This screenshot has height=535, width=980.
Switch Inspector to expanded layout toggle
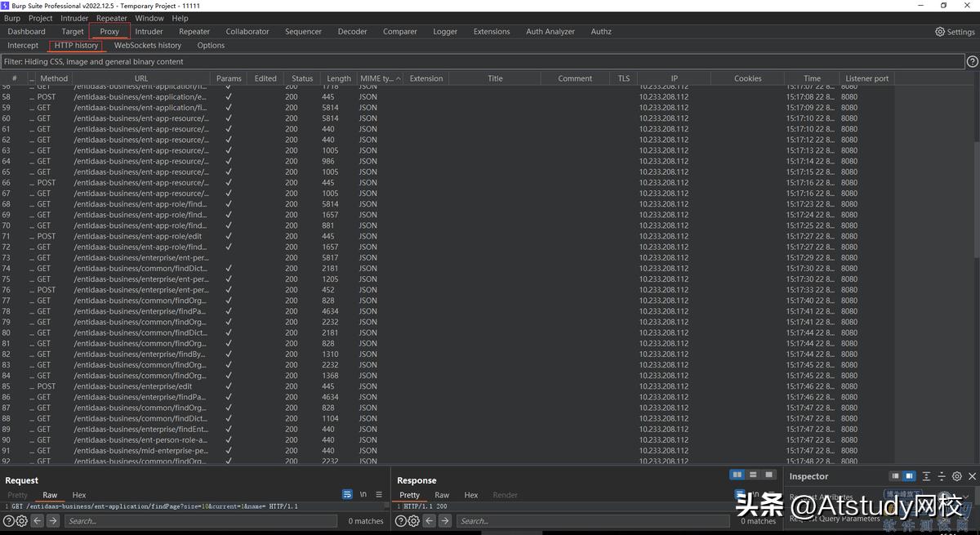tap(908, 476)
